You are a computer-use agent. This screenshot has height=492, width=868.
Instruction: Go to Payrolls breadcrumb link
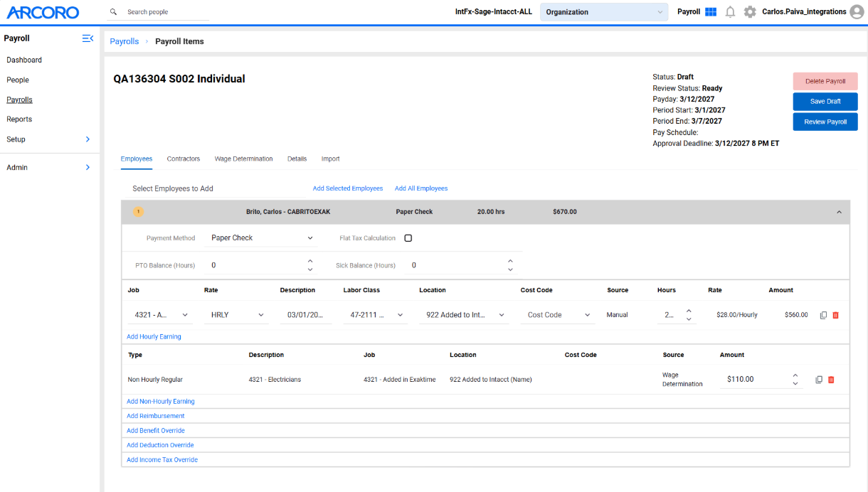coord(125,41)
